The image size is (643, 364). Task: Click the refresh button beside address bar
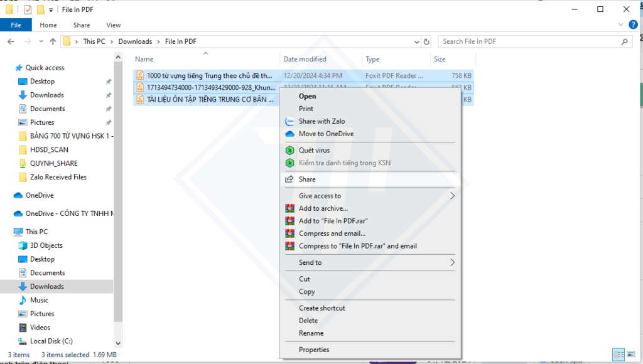coord(427,42)
